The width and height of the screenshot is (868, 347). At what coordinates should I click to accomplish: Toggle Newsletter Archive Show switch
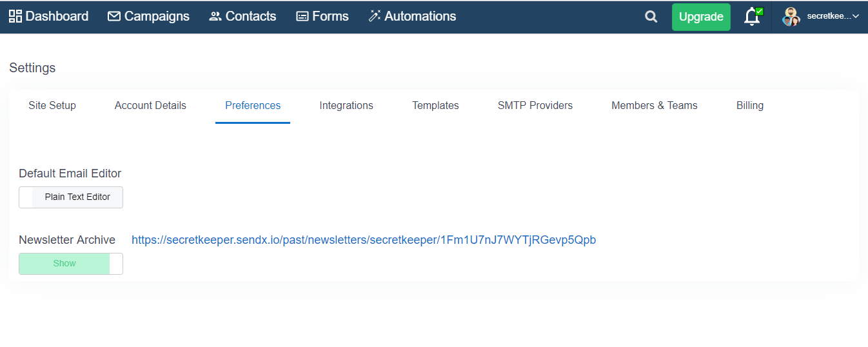[71, 264]
